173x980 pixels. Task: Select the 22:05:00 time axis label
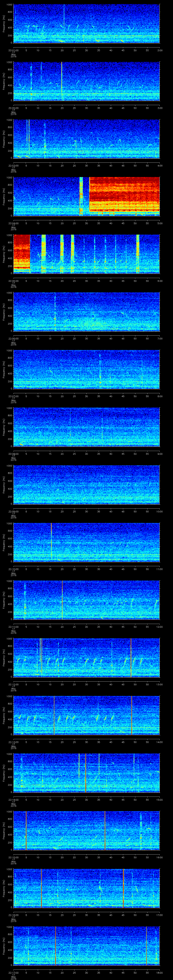pos(13,281)
